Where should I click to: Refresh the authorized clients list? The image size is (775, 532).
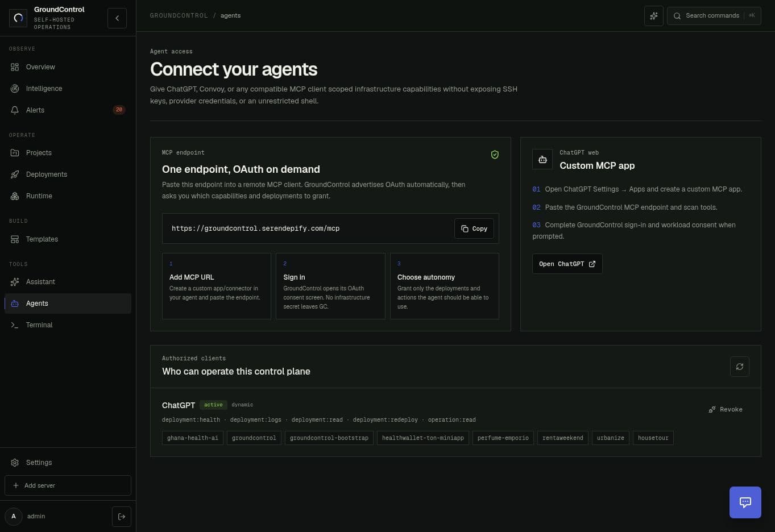(740, 367)
